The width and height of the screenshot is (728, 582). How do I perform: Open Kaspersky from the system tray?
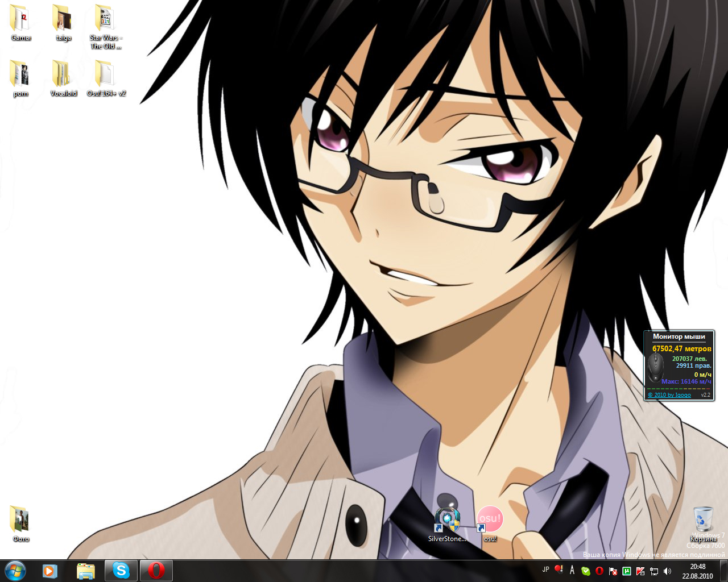click(640, 571)
